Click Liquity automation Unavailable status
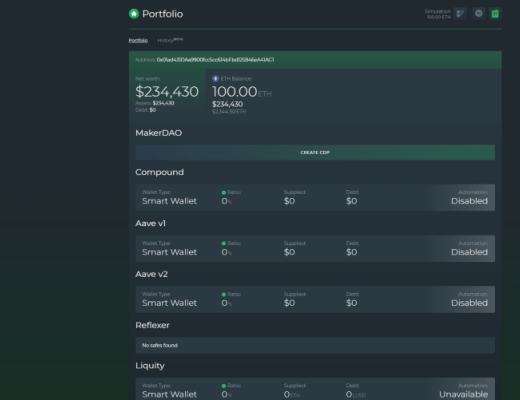Screen dimensions: 520x400 tap(463, 394)
